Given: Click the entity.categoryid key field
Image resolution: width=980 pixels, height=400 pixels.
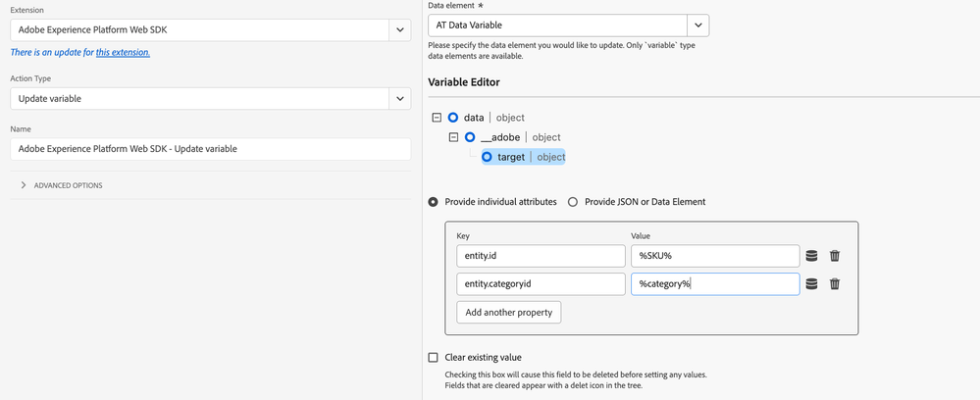Looking at the screenshot, I should point(541,284).
